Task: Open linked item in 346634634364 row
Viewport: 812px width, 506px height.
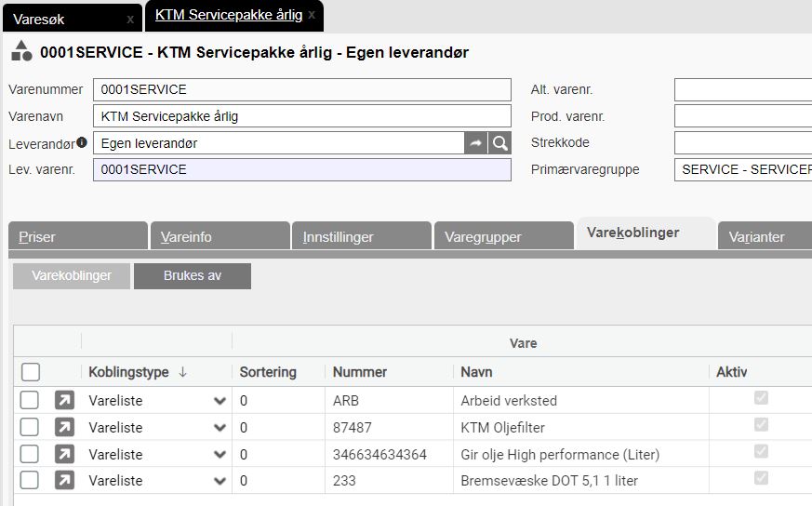Action: 64,454
